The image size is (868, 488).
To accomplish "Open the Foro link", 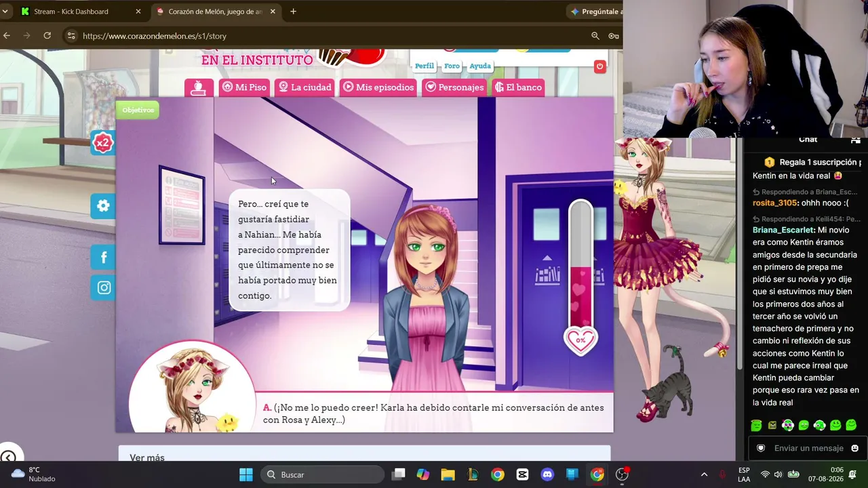I will [452, 66].
